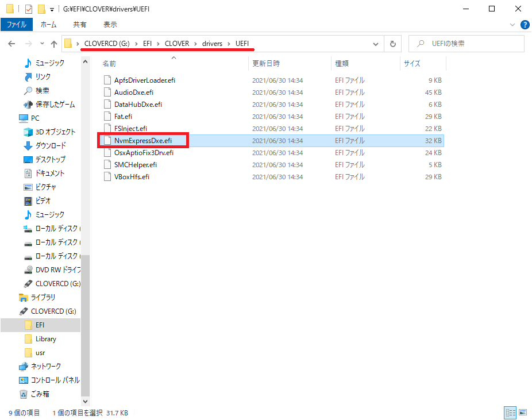Open the address bar history dropdown
The height and width of the screenshot is (420, 532).
376,44
